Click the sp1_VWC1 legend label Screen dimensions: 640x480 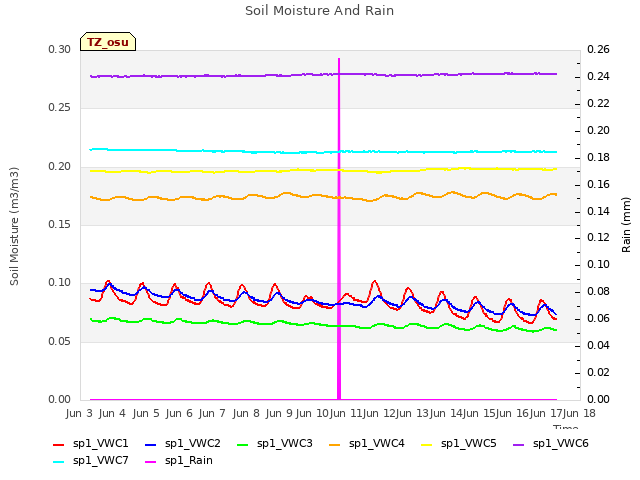[x=100, y=443]
